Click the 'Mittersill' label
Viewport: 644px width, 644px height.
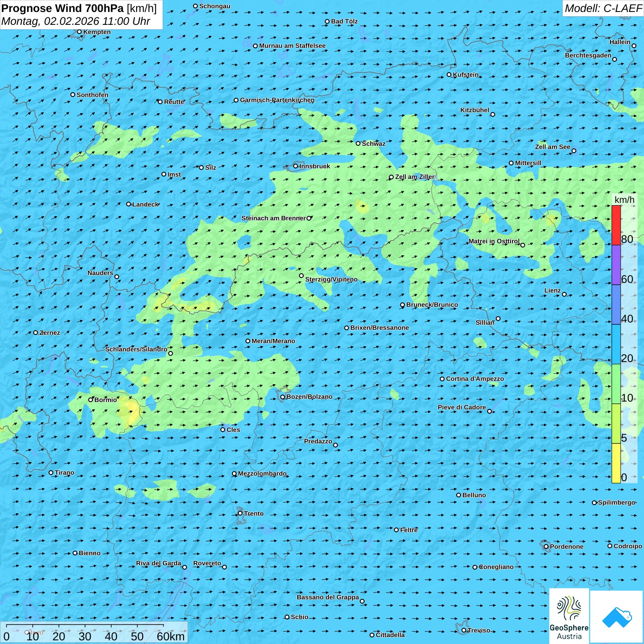click(528, 163)
